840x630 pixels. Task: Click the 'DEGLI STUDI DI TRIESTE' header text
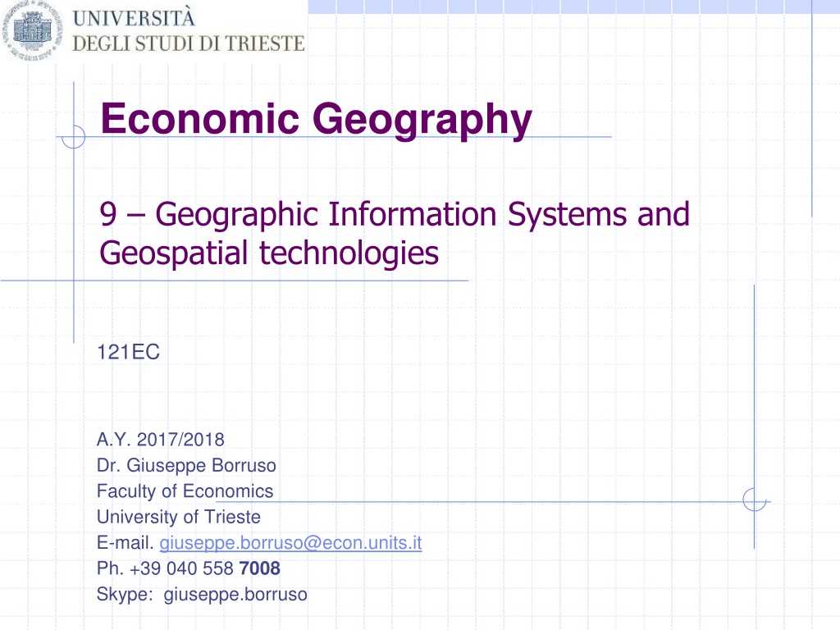click(x=189, y=43)
